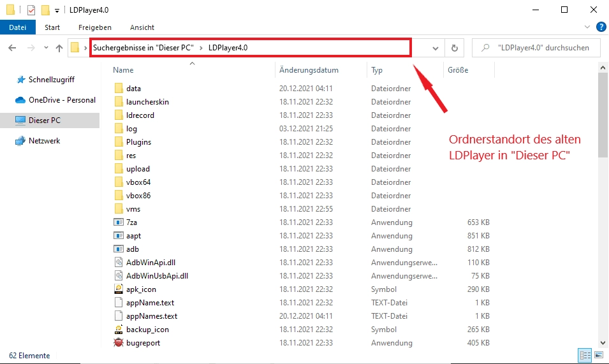Expand the ribbon with the chevron
The height and width of the screenshot is (364, 609).
[587, 27]
